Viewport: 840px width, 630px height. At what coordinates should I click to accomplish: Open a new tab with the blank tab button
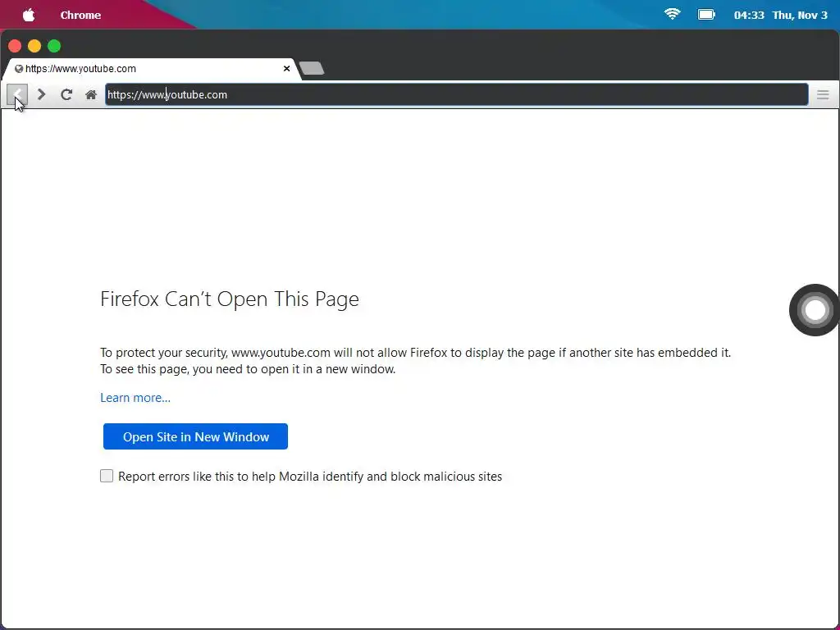coord(311,68)
